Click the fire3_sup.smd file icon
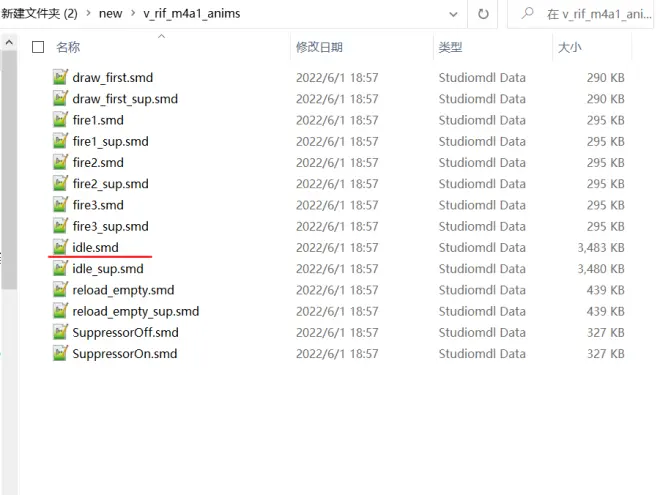Viewport: 660px width, 495px height. pos(60,226)
